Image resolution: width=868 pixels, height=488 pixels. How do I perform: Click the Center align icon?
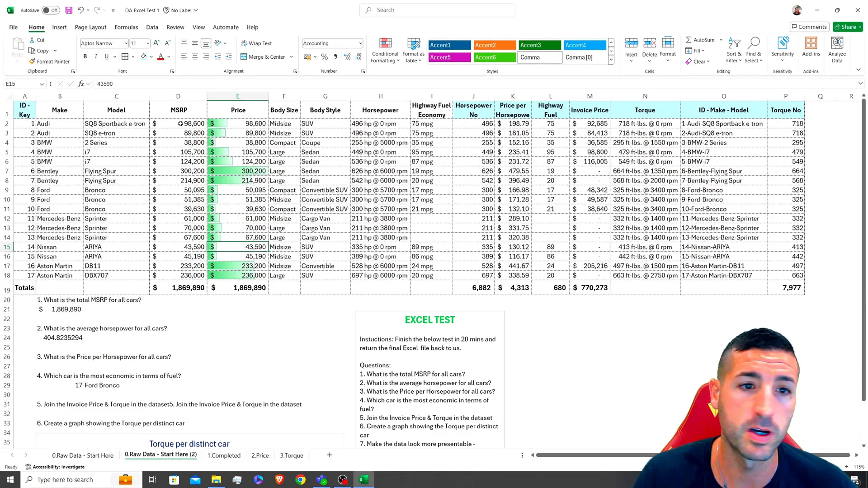(x=195, y=56)
